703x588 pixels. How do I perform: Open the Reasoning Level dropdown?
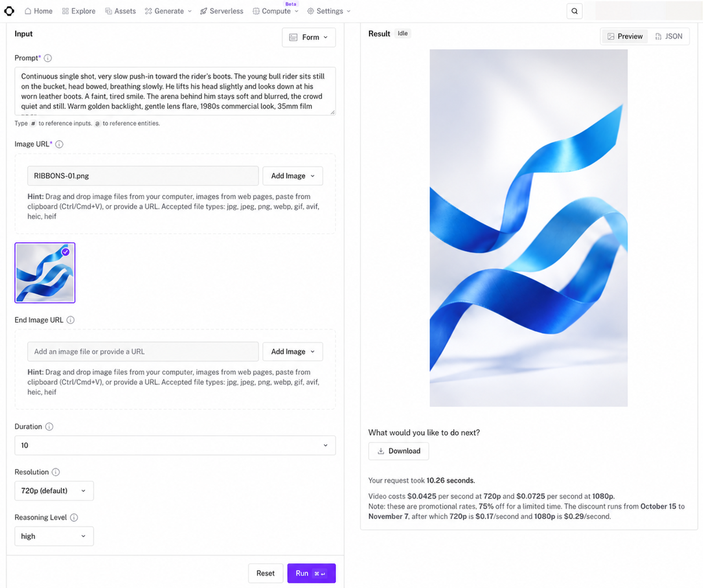pyautogui.click(x=54, y=536)
